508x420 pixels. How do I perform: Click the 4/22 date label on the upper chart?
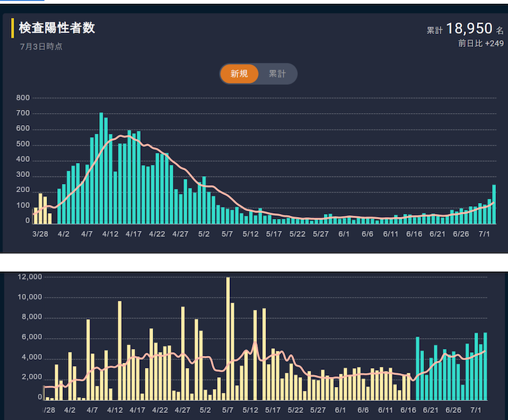coord(157,234)
